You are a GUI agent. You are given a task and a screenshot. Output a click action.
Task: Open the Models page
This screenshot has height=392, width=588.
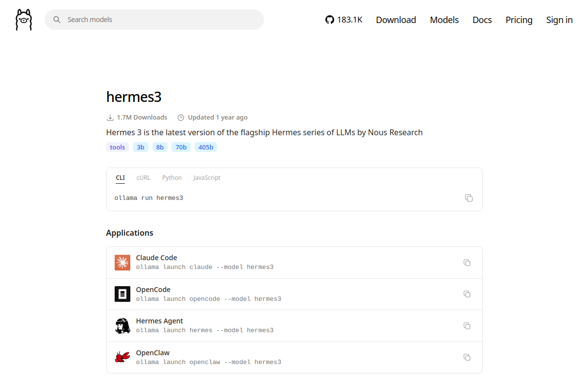[x=444, y=20]
